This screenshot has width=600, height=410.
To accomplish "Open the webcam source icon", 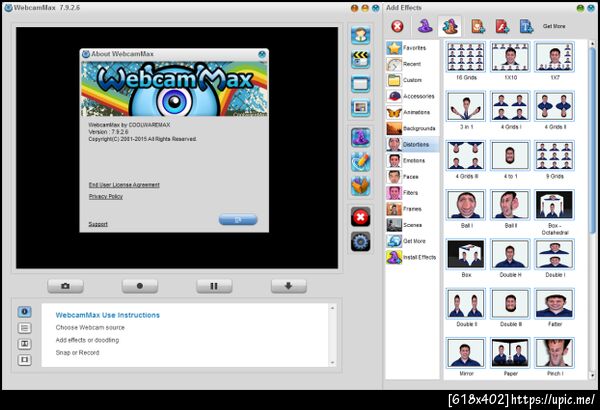I will pos(360,35).
